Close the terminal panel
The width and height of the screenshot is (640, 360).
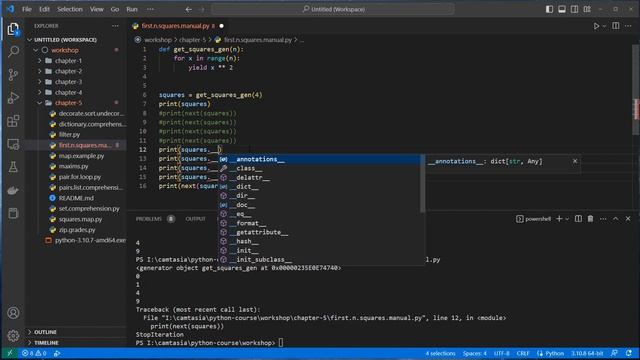click(628, 219)
